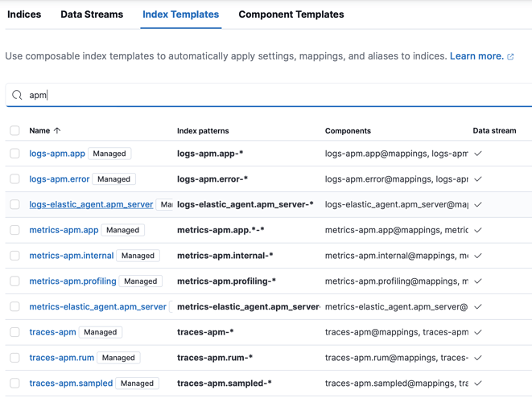Go to the Data Streams tab

(92, 14)
